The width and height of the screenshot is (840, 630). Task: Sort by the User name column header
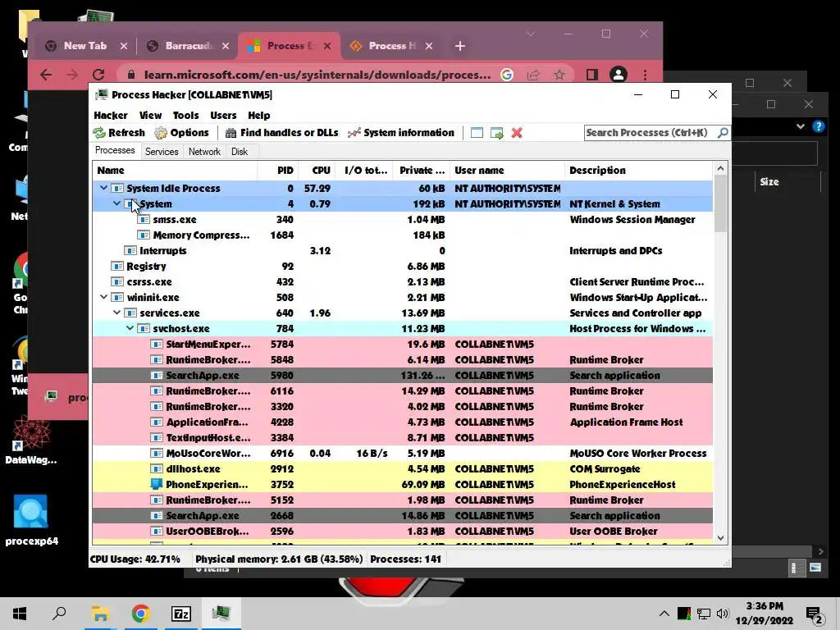click(x=507, y=171)
